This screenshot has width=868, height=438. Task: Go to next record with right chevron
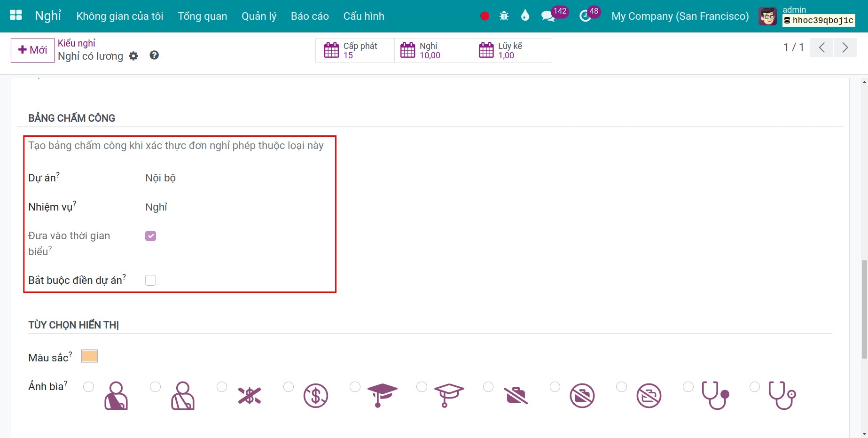click(845, 47)
